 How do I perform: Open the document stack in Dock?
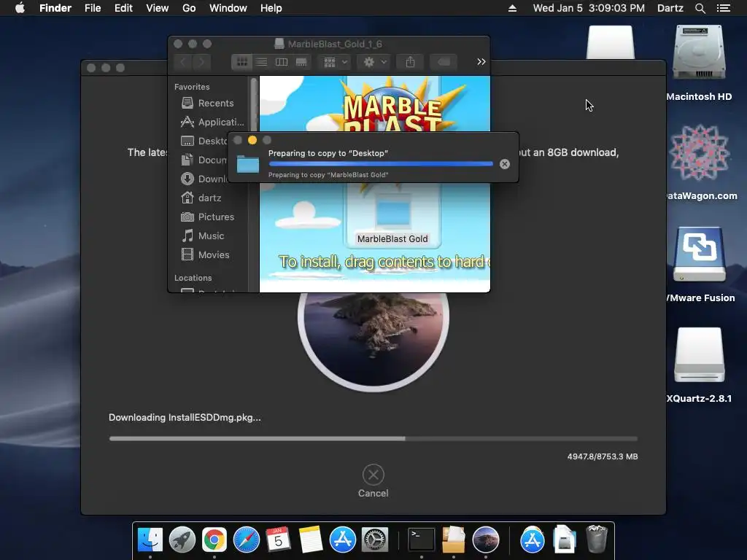coord(565,540)
